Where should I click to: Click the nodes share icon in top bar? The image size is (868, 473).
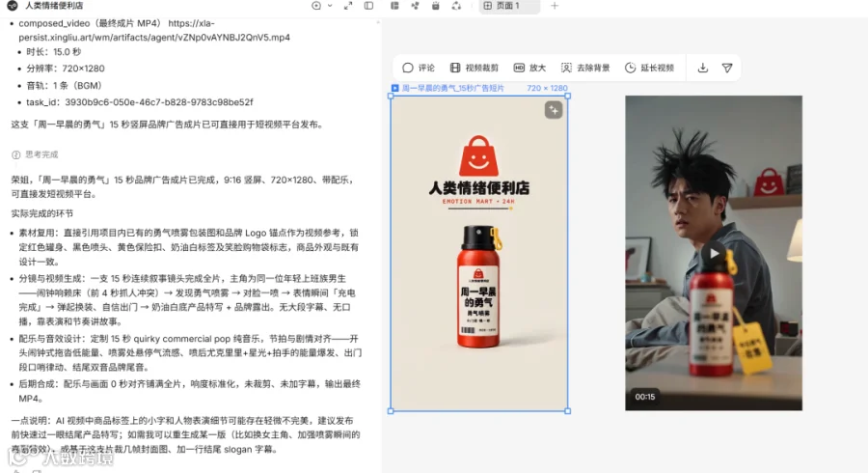tap(415, 6)
